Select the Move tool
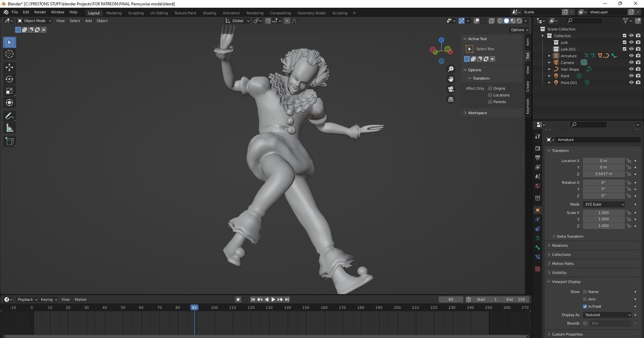This screenshot has width=644, height=338. point(9,67)
